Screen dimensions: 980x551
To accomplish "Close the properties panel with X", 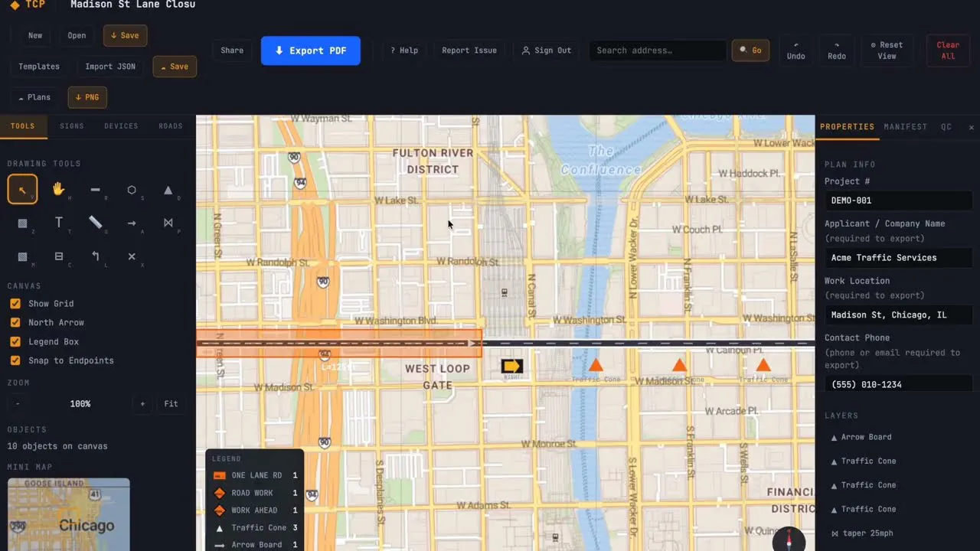I will click(x=972, y=127).
